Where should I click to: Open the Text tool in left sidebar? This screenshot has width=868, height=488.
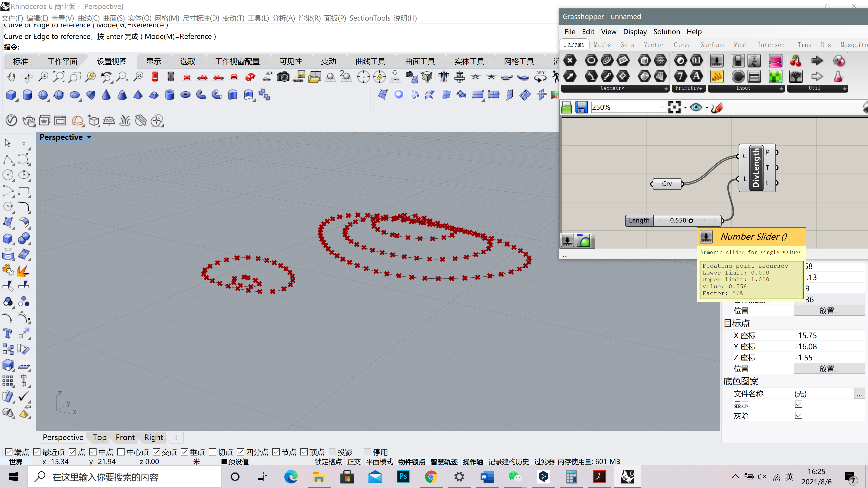(x=8, y=333)
